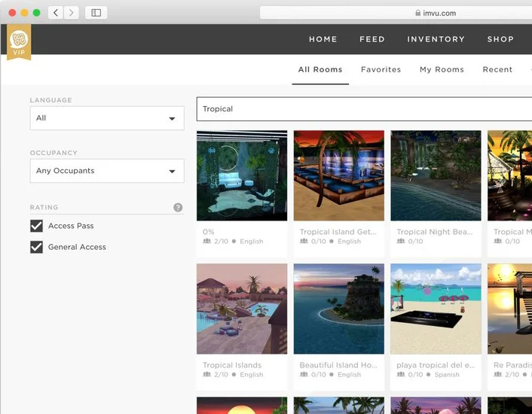Uncheck the Access Pass checkbox
This screenshot has width=532, height=414.
[x=37, y=226]
